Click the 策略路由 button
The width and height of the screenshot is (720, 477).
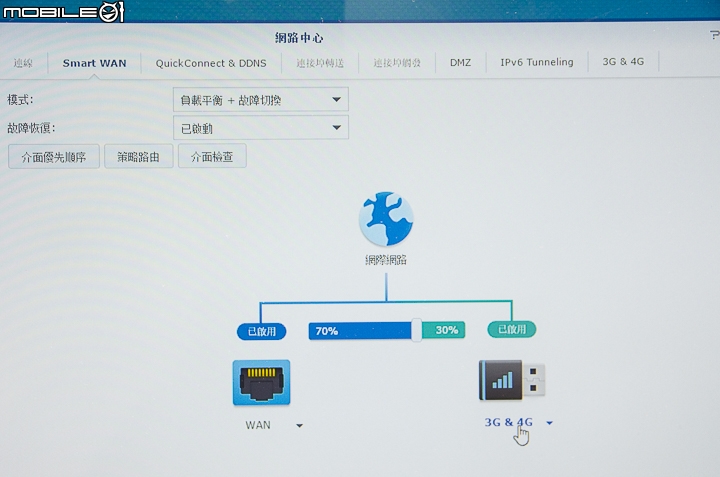(x=139, y=157)
